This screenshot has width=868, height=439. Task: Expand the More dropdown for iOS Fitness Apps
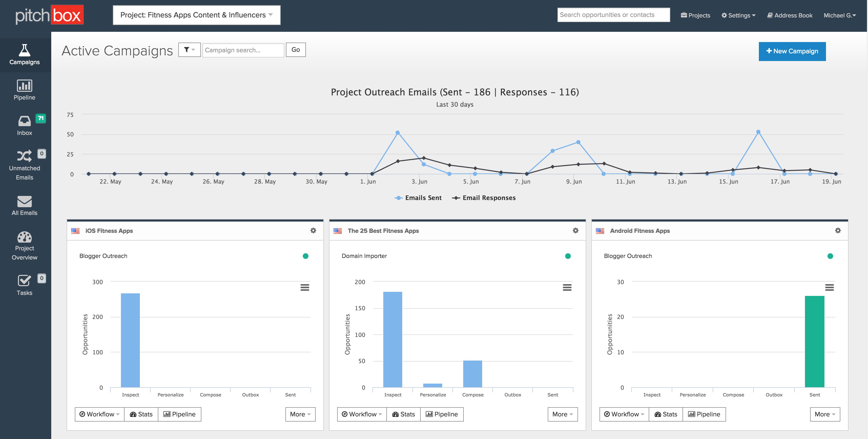pos(300,414)
